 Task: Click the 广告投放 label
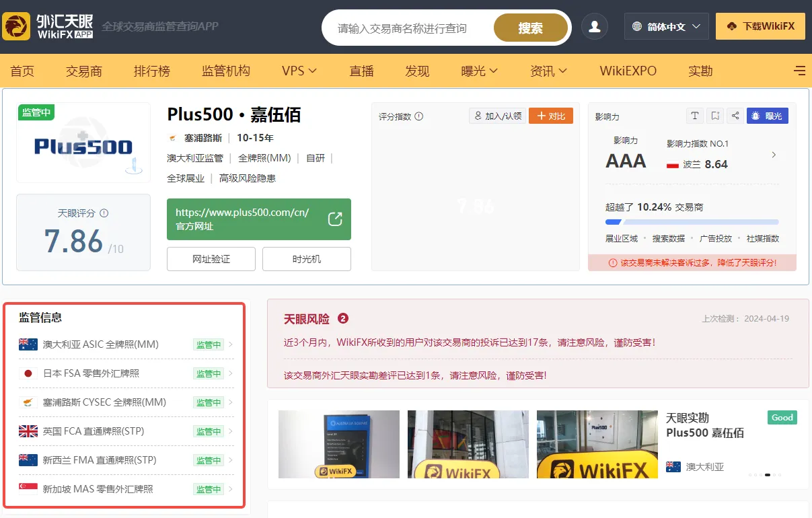coord(716,239)
